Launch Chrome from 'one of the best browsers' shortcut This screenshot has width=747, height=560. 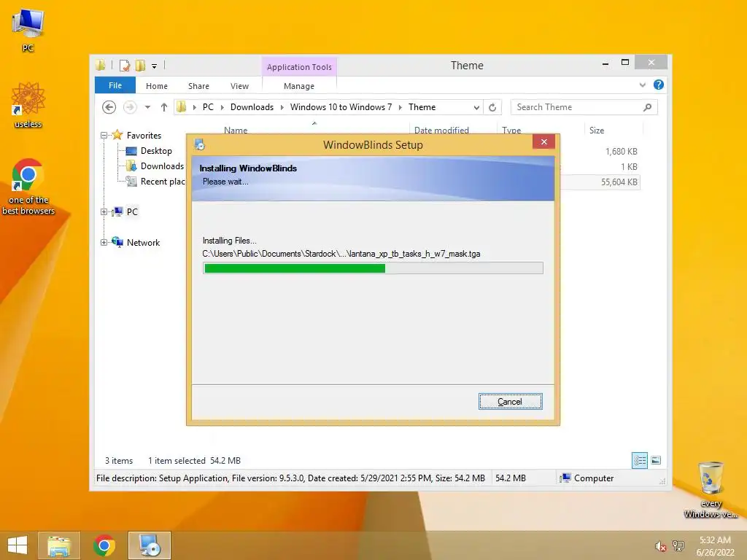tap(28, 186)
